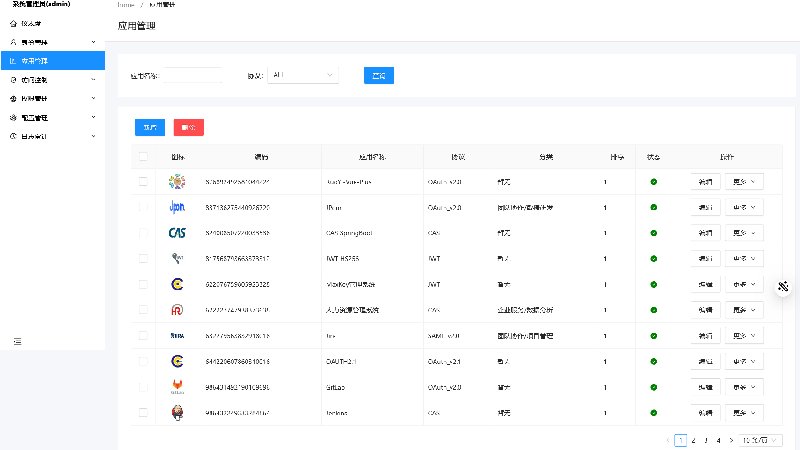Click the green status icon for Jira
This screenshot has width=800, height=450.
click(654, 336)
